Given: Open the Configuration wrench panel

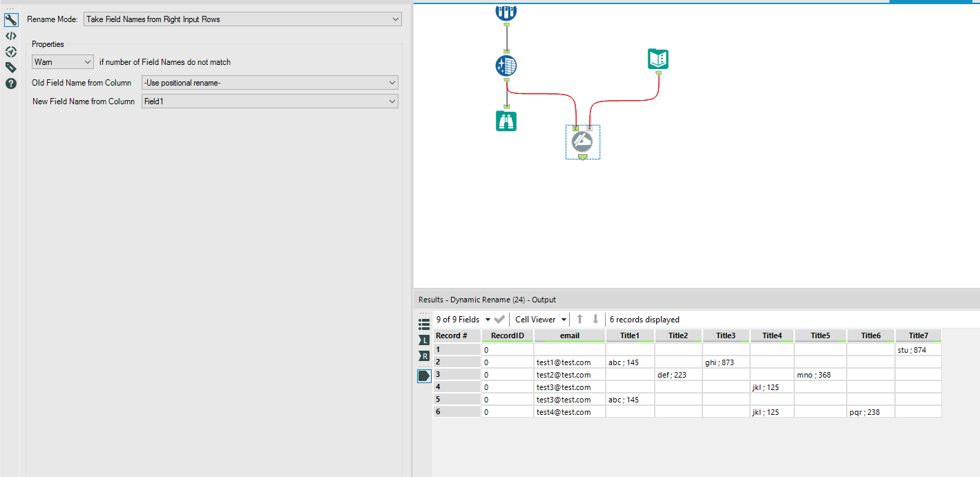Looking at the screenshot, I should point(11,19).
